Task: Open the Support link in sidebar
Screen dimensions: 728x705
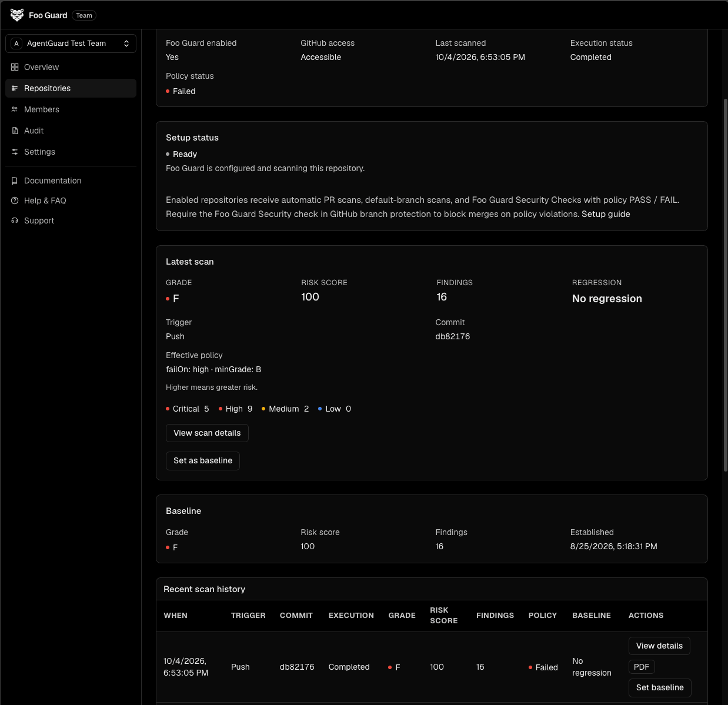Action: tap(71, 220)
